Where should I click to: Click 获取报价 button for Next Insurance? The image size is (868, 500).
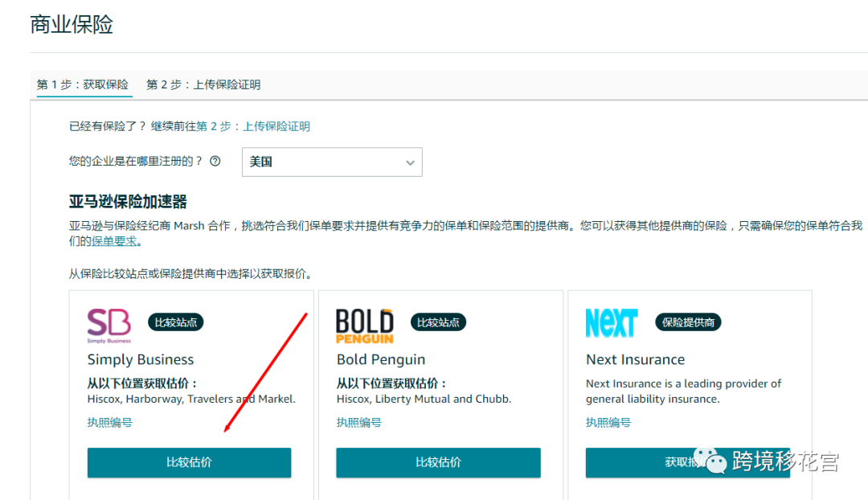687,462
